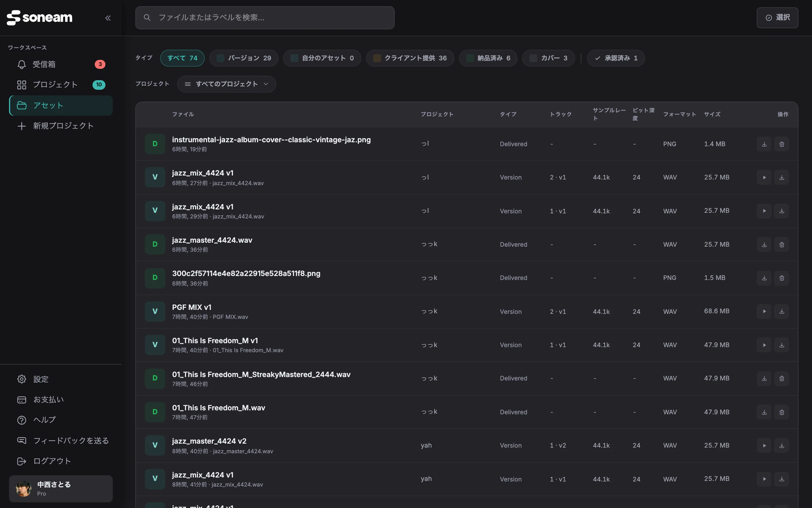The width and height of the screenshot is (812, 508).
Task: Click the file name jazz_master_4424 v2
Action: pos(209,441)
